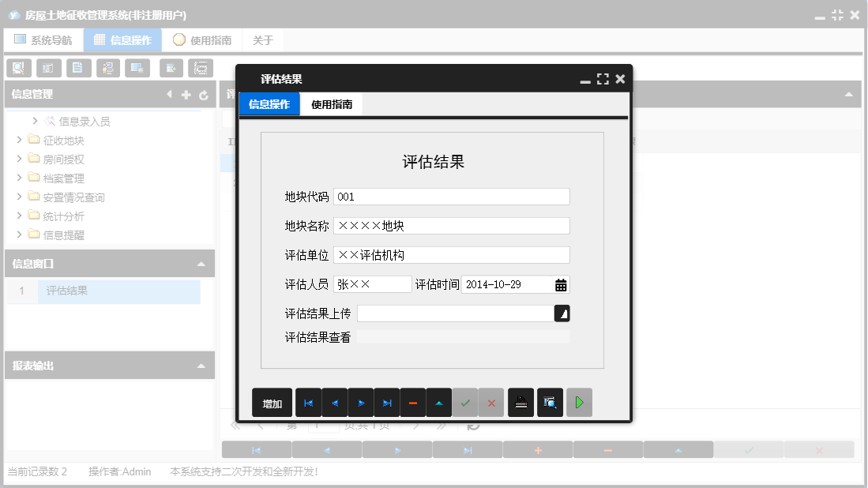This screenshot has width=868, height=488.
Task: Select the first record navigation icon
Action: [308, 402]
